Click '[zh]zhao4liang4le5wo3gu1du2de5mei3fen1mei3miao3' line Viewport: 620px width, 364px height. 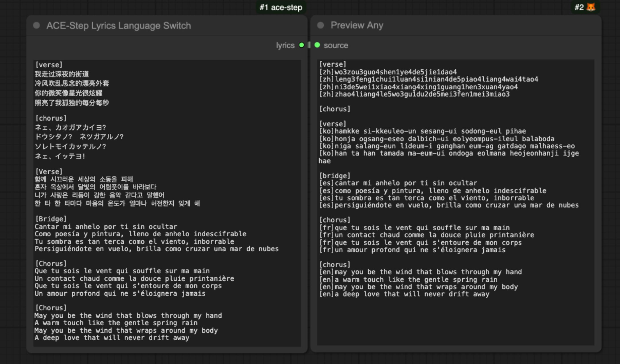point(414,94)
